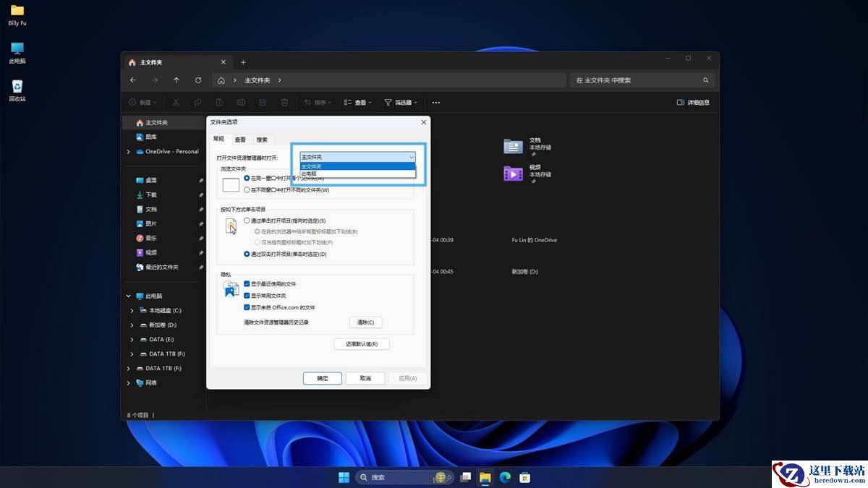Image resolution: width=868 pixels, height=488 pixels.
Task: Click the up-directory arrow
Action: 176,80
